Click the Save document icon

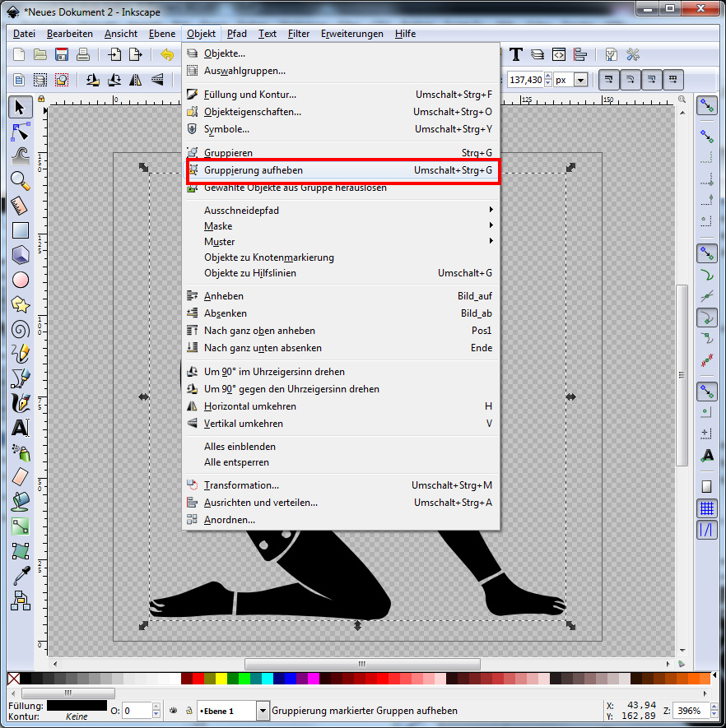coord(61,55)
